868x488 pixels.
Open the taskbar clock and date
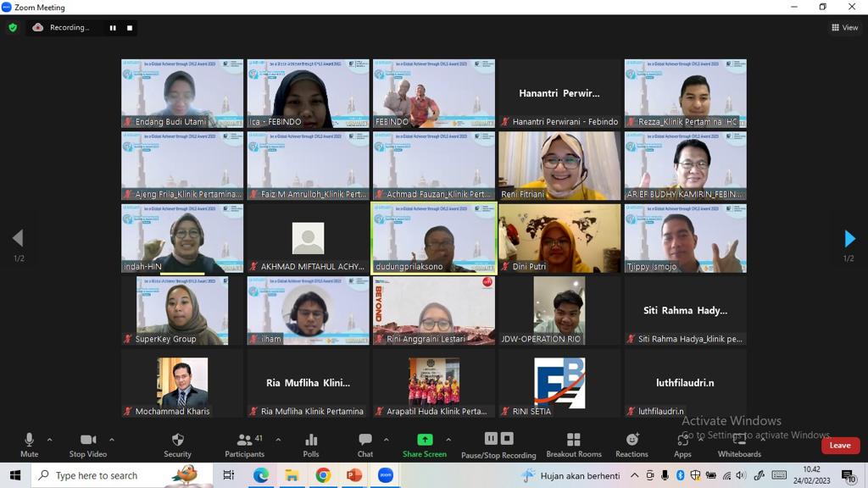click(x=811, y=475)
